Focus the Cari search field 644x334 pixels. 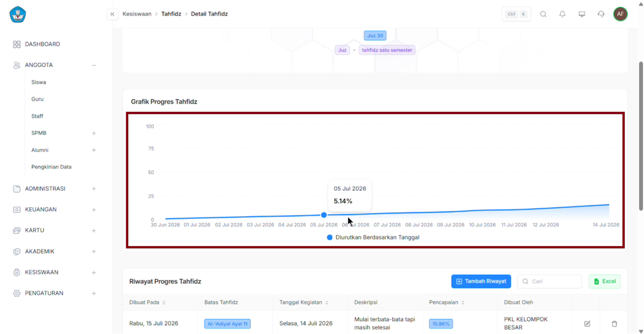coord(550,281)
